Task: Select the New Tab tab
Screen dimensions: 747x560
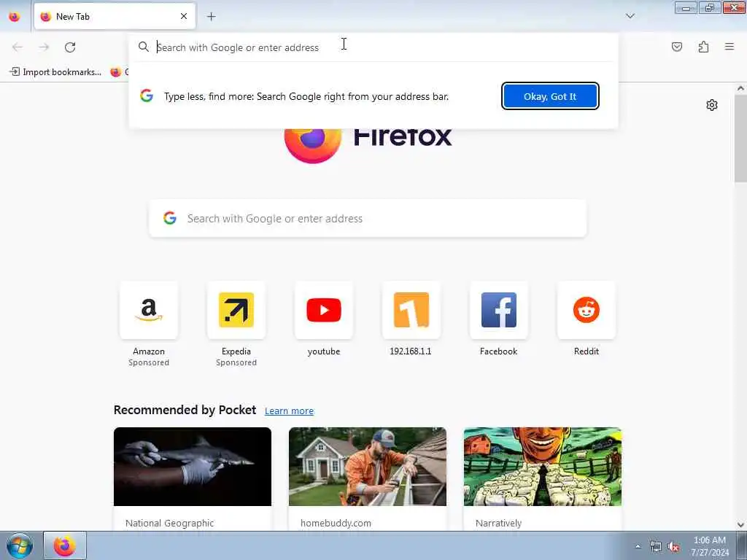Action: (115, 17)
